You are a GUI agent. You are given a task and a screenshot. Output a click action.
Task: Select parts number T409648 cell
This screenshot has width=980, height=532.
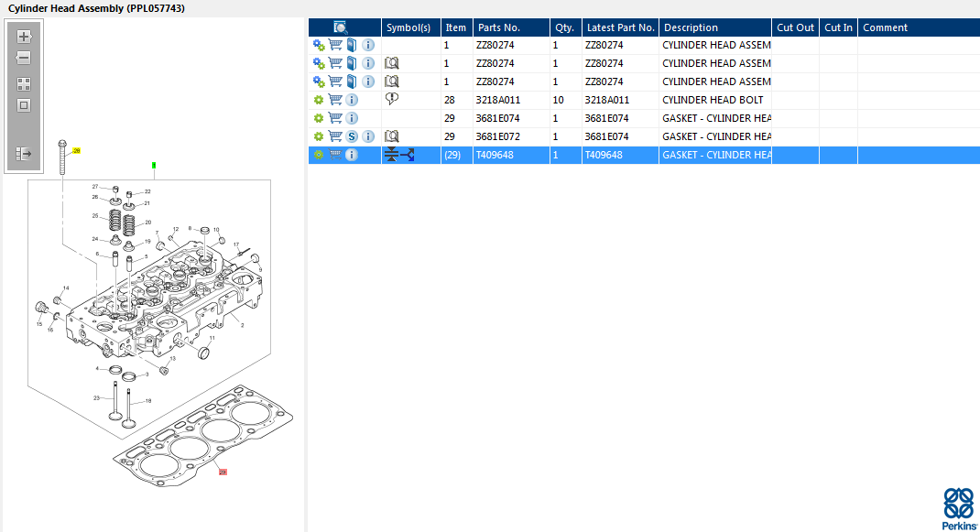coord(511,155)
